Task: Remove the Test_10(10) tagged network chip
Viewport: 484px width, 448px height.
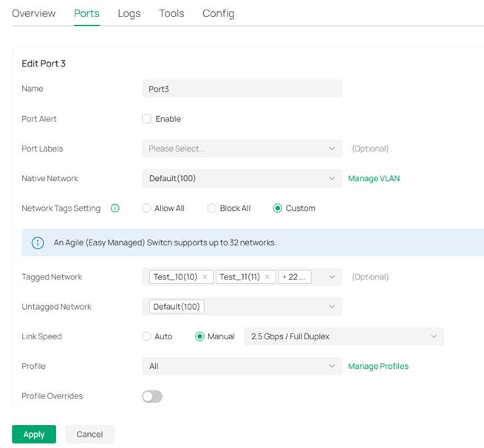Action: (205, 277)
